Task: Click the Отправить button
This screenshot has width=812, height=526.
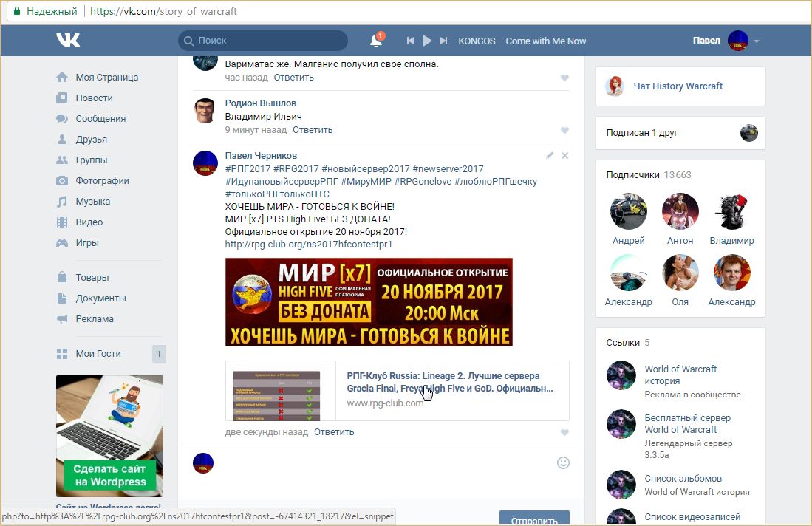Action: [x=534, y=519]
